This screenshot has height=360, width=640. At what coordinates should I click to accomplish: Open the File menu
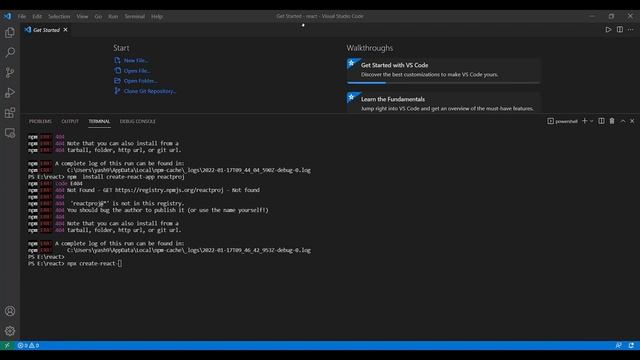pyautogui.click(x=22, y=16)
